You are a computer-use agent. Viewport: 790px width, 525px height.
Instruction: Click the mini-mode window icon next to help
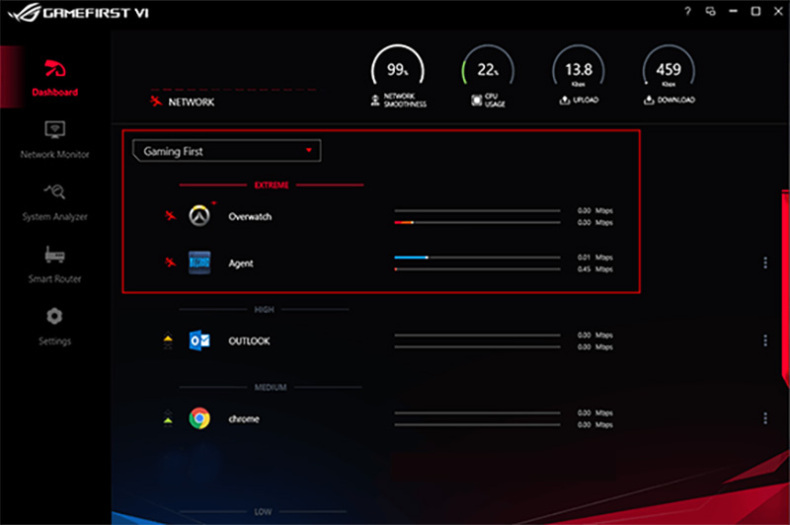click(710, 11)
